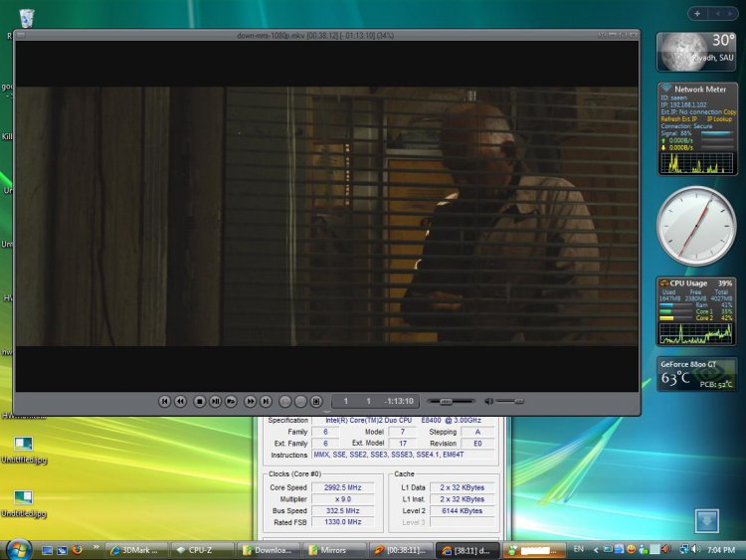746x560 pixels.
Task: Click the sidebar previous page arrow
Action: (717, 14)
